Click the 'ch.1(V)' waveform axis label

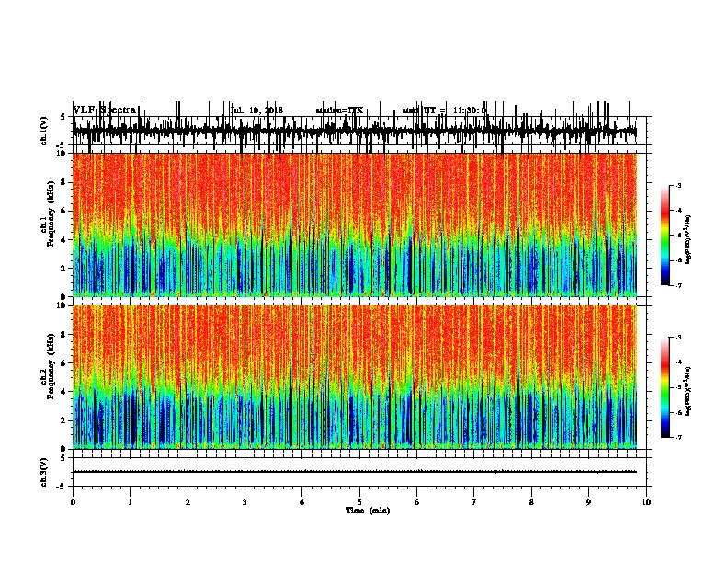44,131
